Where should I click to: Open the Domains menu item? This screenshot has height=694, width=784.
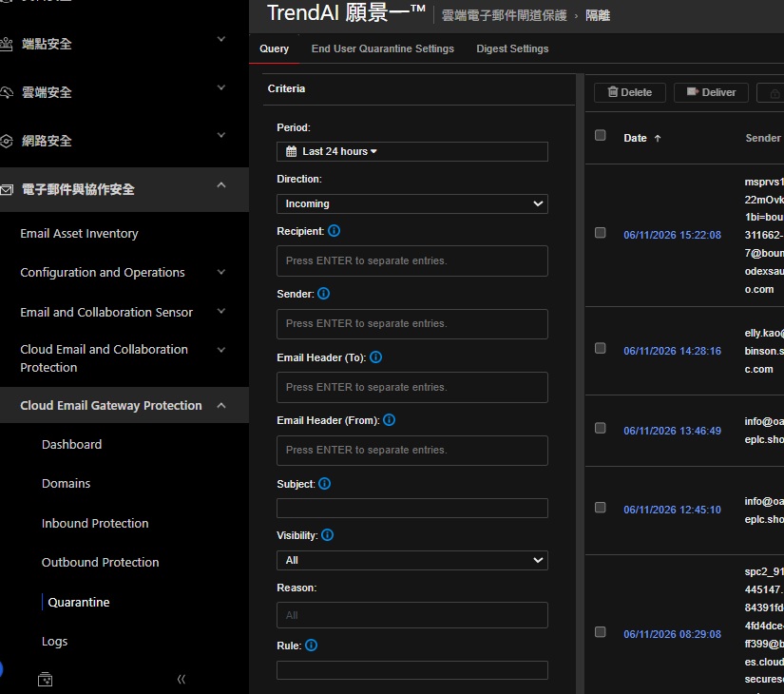66,483
